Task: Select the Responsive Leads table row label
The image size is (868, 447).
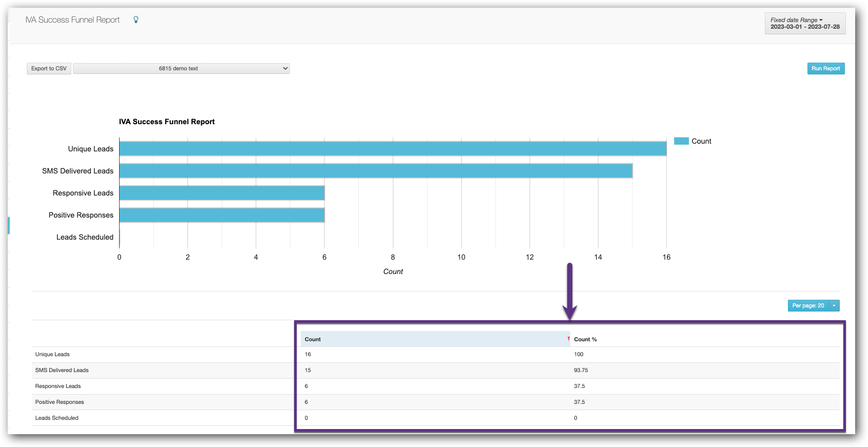Action: (x=58, y=386)
